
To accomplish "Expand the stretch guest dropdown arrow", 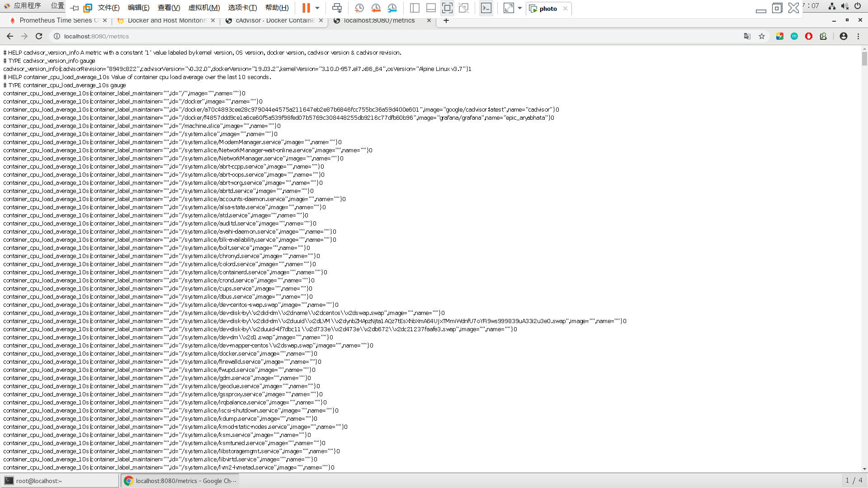I will [x=520, y=8].
